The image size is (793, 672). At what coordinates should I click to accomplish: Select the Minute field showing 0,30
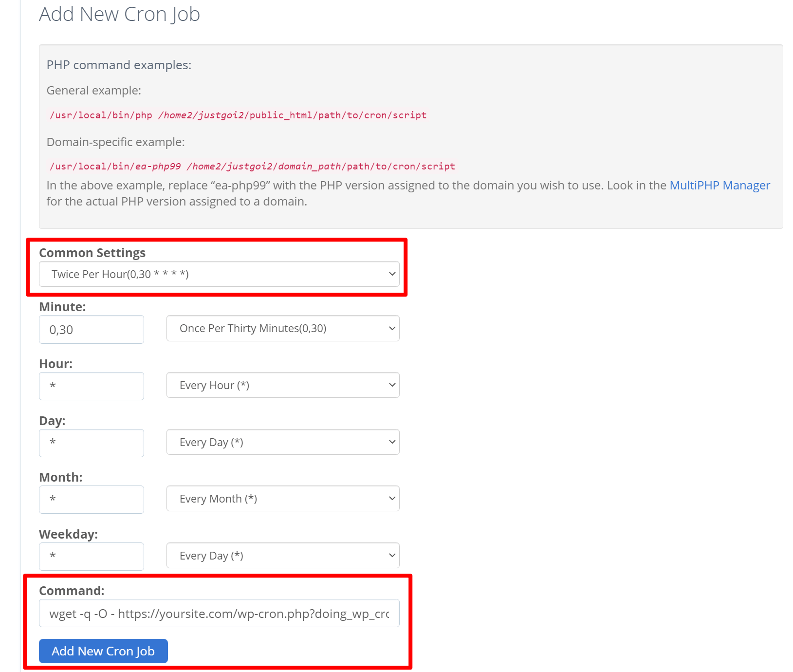(x=91, y=329)
